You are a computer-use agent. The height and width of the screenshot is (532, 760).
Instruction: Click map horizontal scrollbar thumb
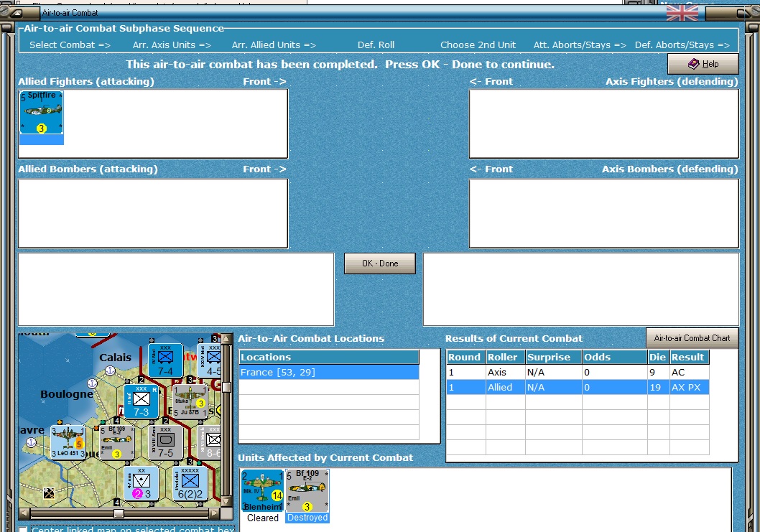pos(119,513)
